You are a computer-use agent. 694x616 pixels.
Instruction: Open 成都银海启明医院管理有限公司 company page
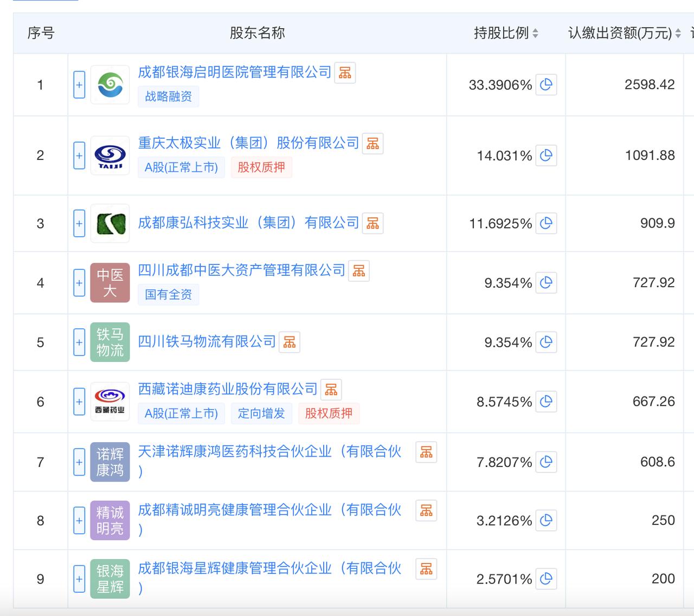235,72
